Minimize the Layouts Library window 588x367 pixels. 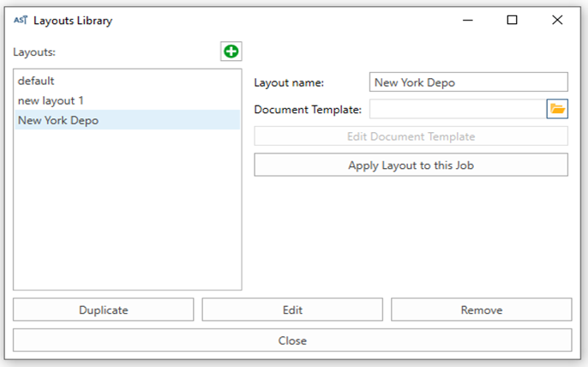pyautogui.click(x=468, y=20)
